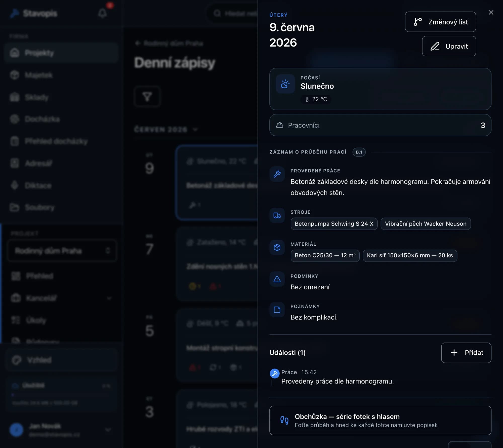503x448 pixels.
Task: Go back to Rodinný dům Praha
Action: 169,43
